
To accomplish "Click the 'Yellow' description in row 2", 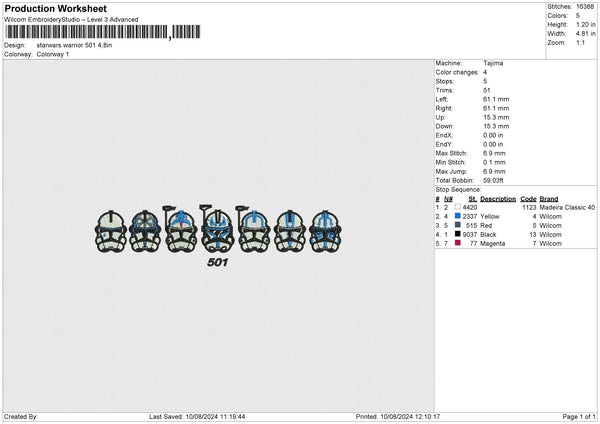I will click(490, 217).
